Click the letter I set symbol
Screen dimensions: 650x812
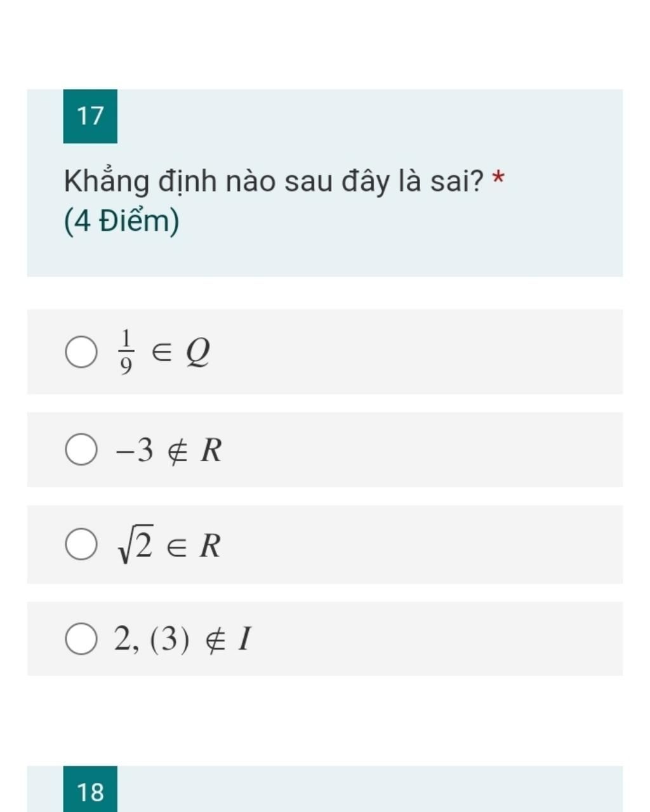tap(245, 639)
